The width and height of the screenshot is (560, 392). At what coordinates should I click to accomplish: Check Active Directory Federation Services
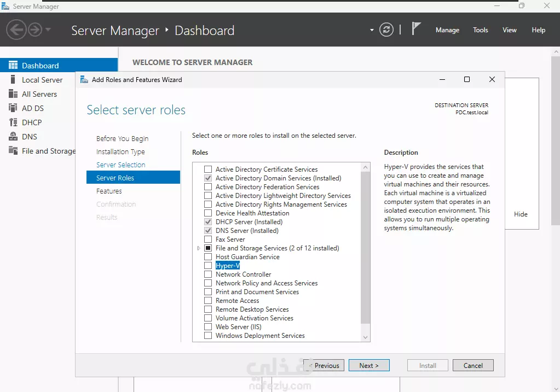coord(208,186)
